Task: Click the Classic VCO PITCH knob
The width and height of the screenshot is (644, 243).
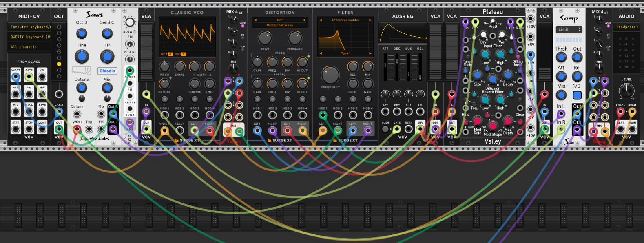Action: click(164, 66)
